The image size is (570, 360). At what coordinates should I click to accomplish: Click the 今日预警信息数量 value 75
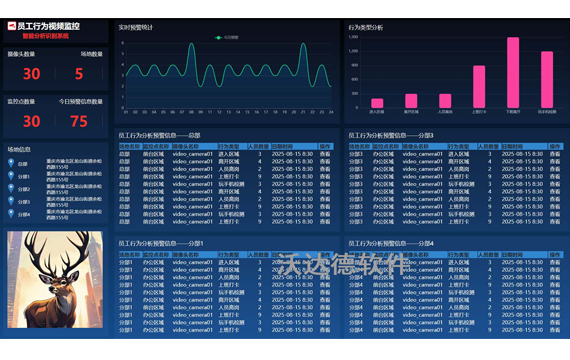tap(79, 121)
